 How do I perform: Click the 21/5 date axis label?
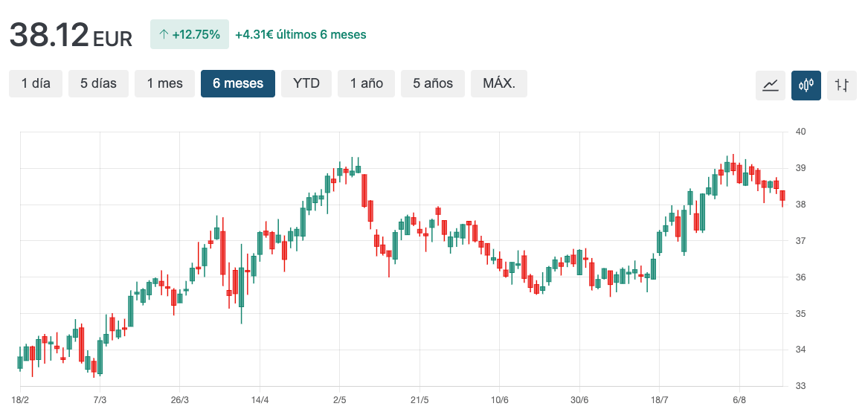[419, 400]
